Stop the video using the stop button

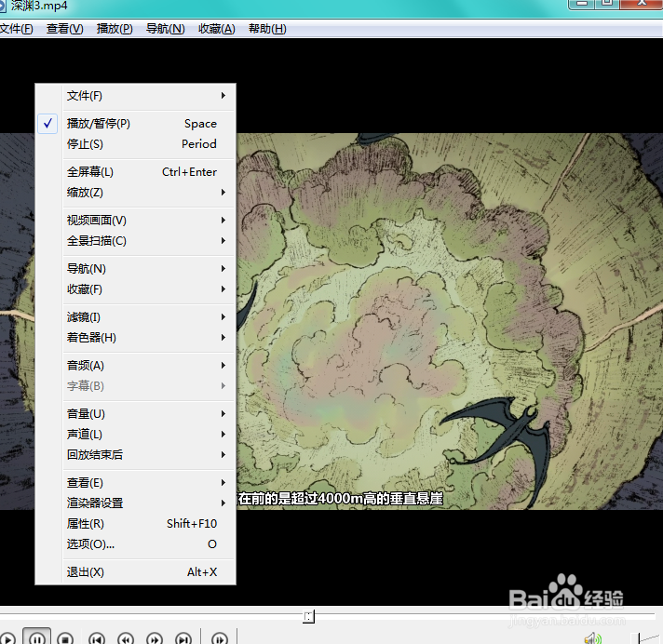65,639
